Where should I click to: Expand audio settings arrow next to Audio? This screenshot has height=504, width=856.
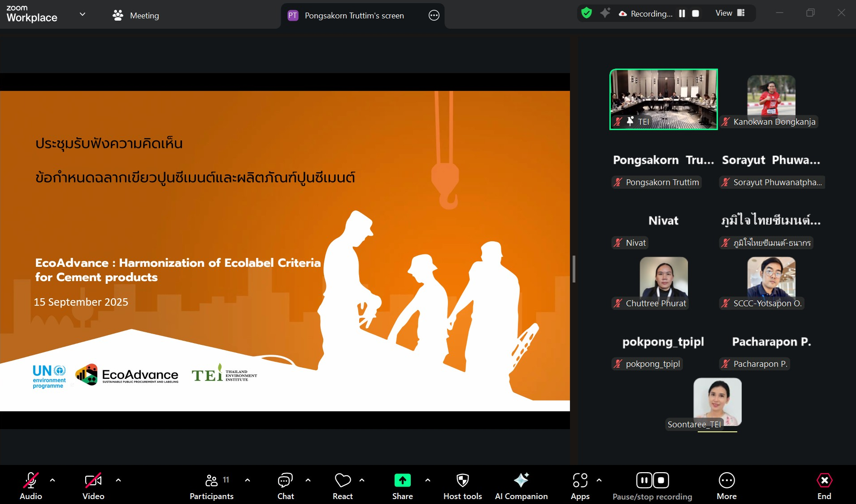coord(52,480)
